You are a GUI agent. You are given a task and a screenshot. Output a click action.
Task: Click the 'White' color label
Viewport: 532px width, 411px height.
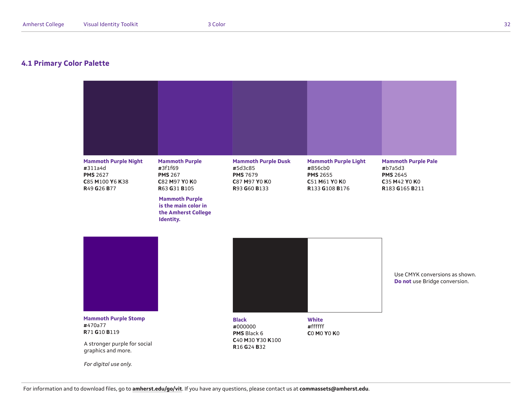(315, 320)
